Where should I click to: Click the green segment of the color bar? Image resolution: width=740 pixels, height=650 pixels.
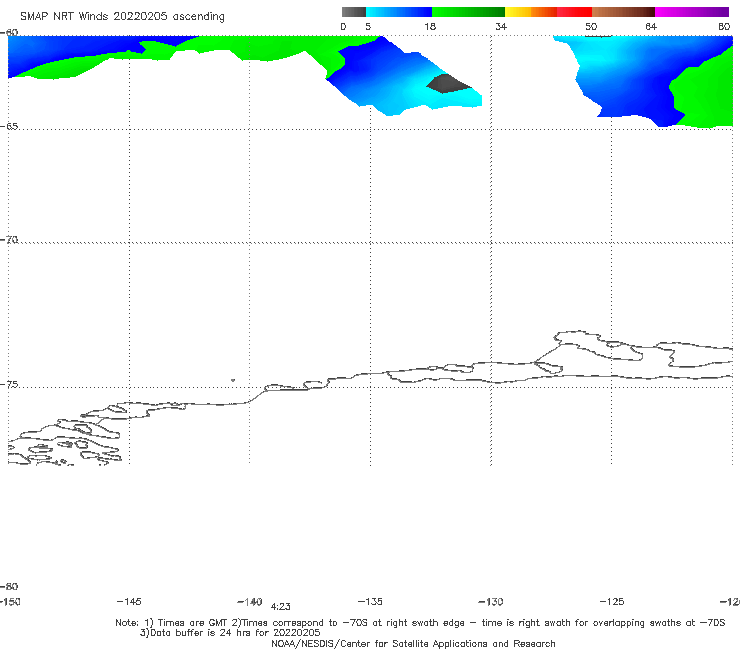coord(468,12)
